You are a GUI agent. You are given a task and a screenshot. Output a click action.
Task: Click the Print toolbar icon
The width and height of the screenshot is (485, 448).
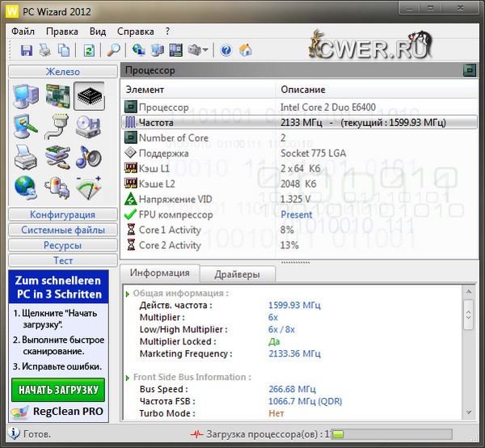click(x=45, y=50)
